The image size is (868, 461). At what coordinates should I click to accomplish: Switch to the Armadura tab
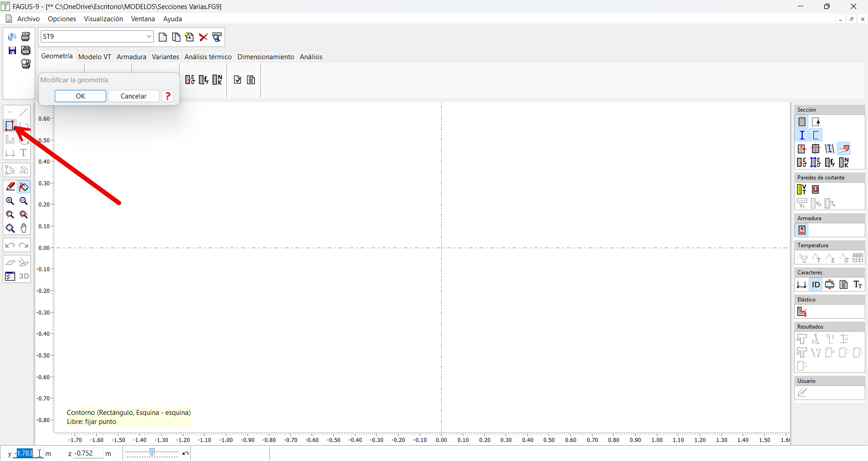coord(131,56)
